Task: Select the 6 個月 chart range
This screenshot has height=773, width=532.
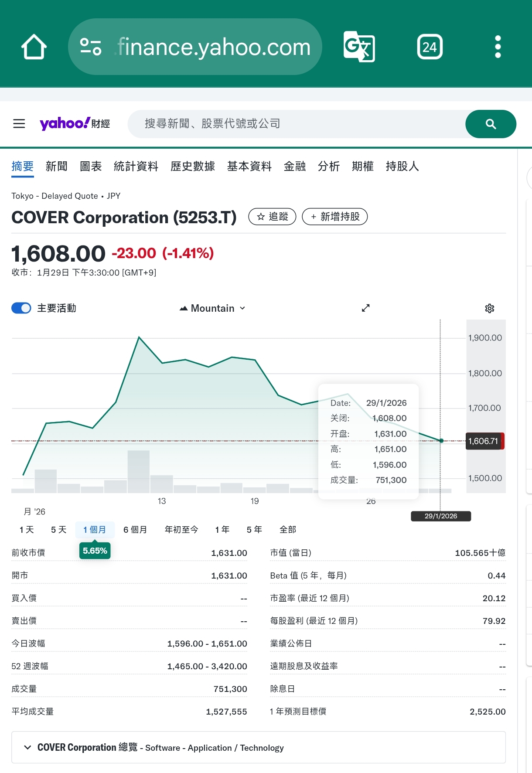Action: coord(135,529)
